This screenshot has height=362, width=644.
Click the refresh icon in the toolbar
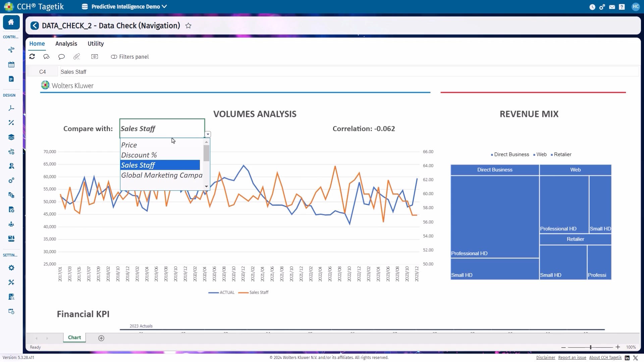[32, 57]
